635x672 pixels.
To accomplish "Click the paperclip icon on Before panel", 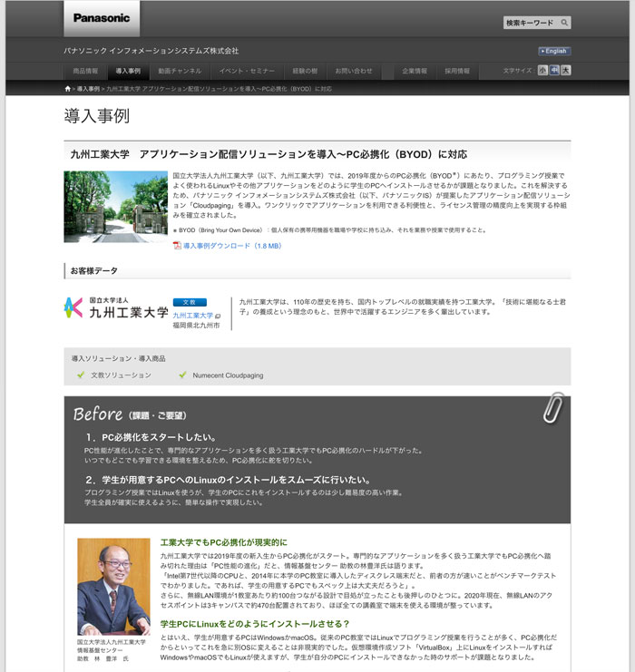I will tap(553, 407).
